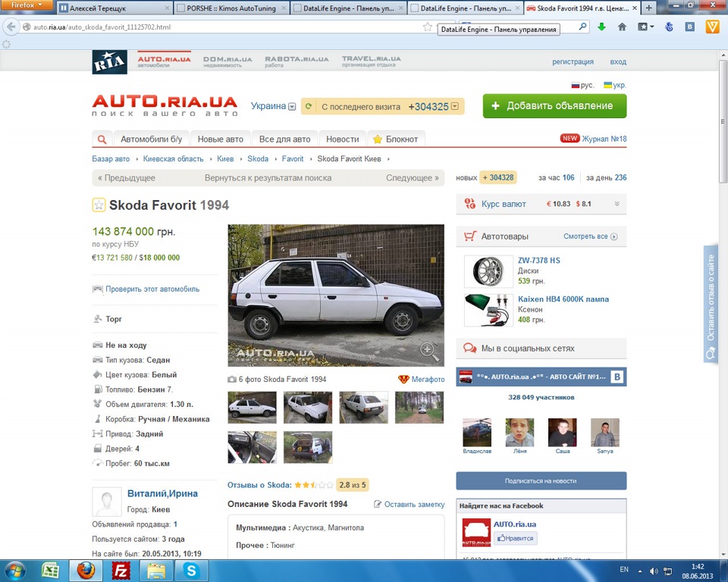Open Windows Explorer folder on taskbar
728x582 pixels.
[x=156, y=571]
